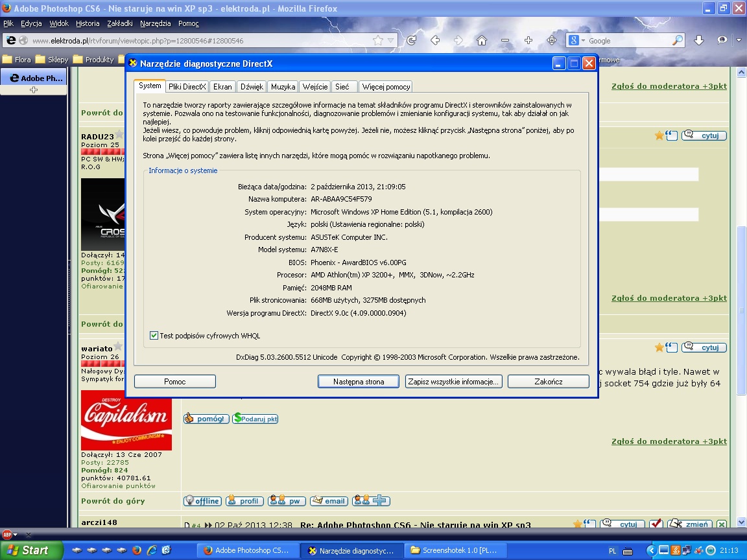Click cytuj button on wariato's post
Screen dimensions: 747x560
[x=704, y=347]
